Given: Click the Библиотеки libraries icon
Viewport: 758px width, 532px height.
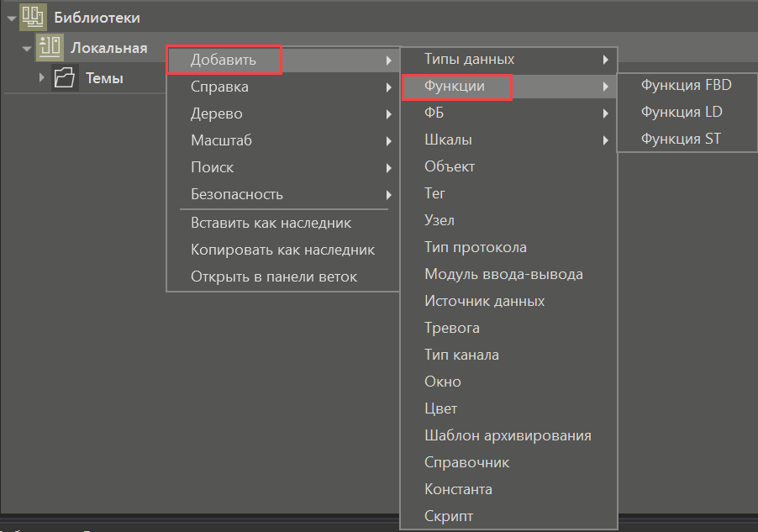Looking at the screenshot, I should [x=32, y=16].
